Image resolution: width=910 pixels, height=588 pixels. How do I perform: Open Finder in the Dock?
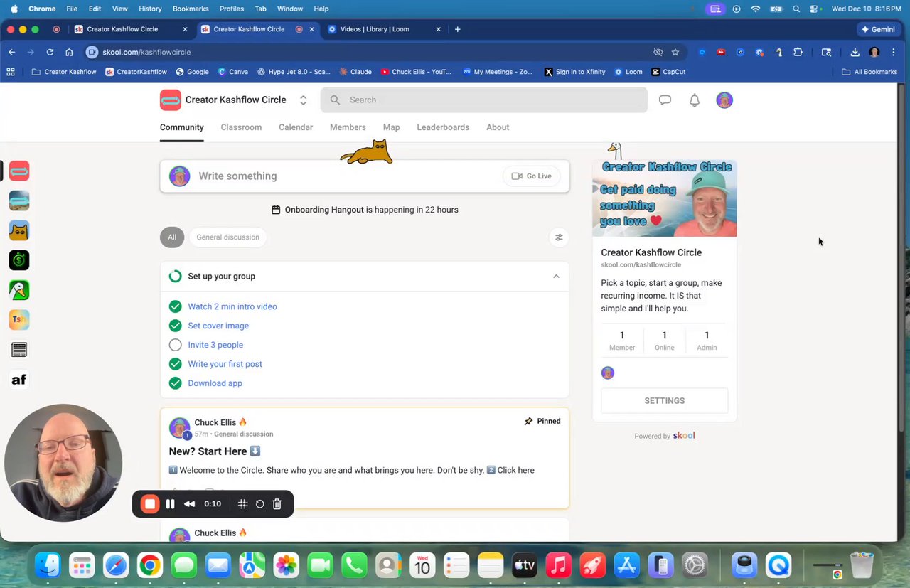pyautogui.click(x=48, y=565)
